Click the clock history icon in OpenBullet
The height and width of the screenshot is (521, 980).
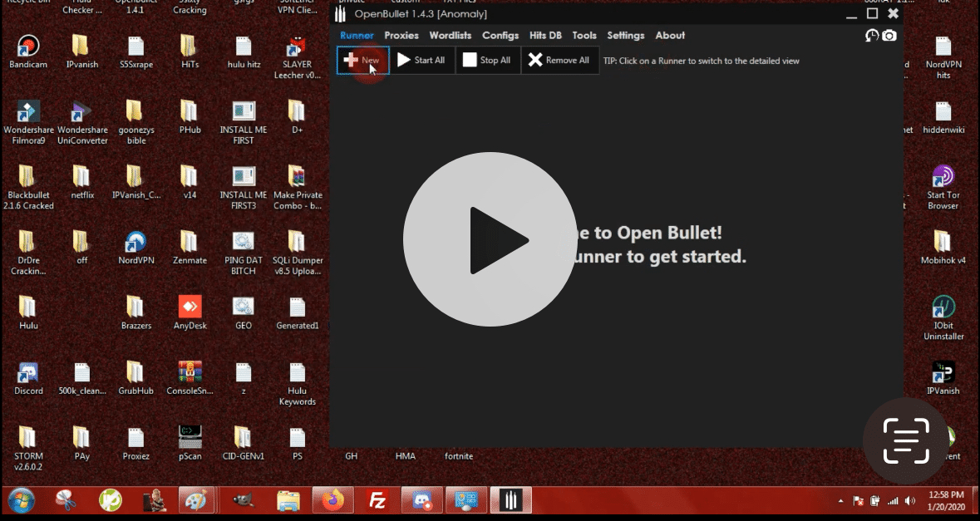(x=871, y=36)
